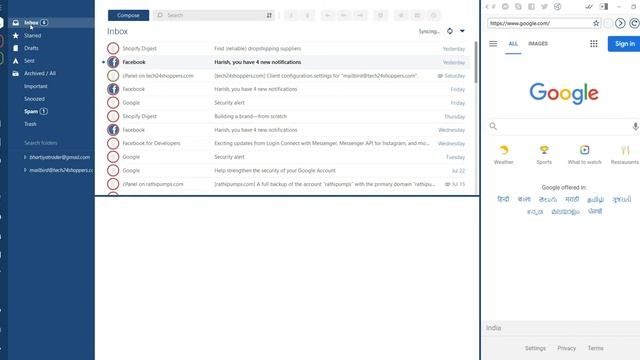Click the Google Settings footer link
Viewport: 640px width, 360px height.
535,348
